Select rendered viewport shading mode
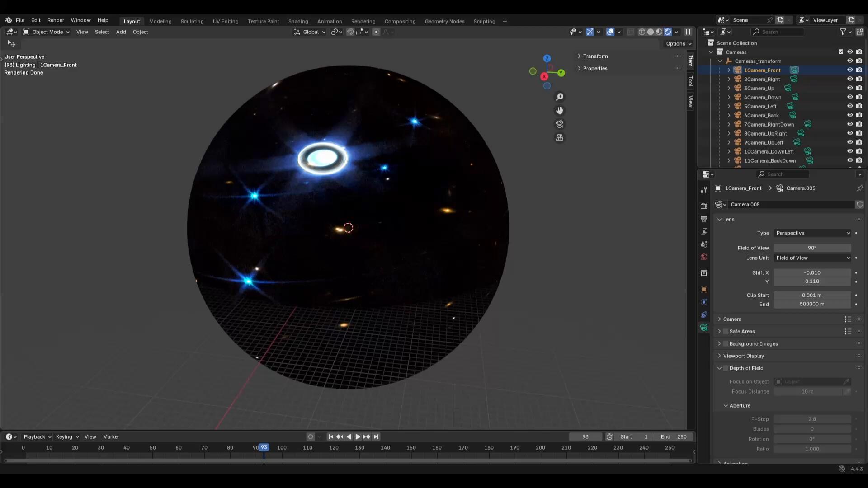The height and width of the screenshot is (488, 868). [x=668, y=32]
